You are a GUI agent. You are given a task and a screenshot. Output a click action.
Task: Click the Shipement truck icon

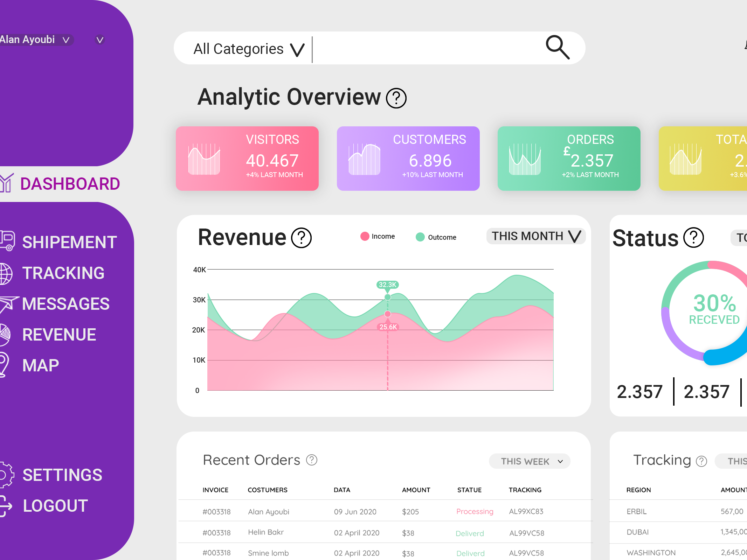pos(7,241)
